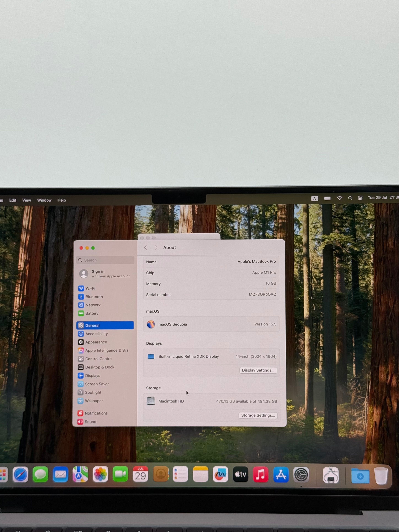Click the serial number MQF3QR6Q9Q

click(262, 294)
